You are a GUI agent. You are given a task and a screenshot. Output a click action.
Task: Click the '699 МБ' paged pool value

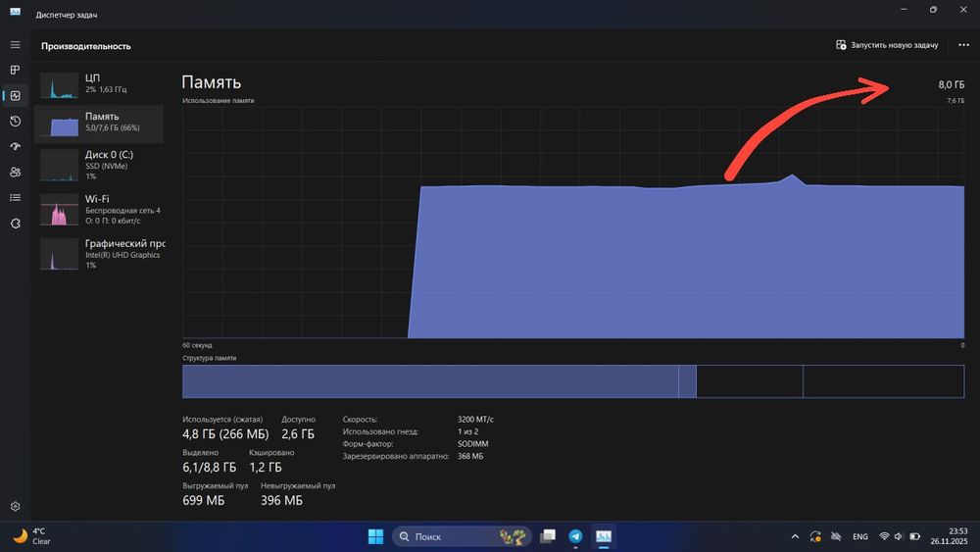point(203,501)
